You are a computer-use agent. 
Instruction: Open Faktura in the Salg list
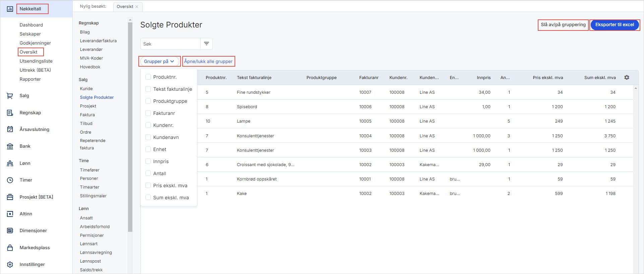(x=87, y=115)
